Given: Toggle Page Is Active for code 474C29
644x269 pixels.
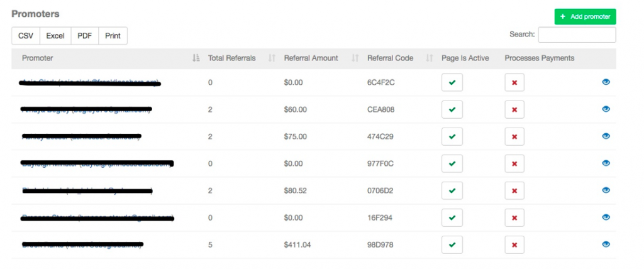Looking at the screenshot, I should pos(452,137).
